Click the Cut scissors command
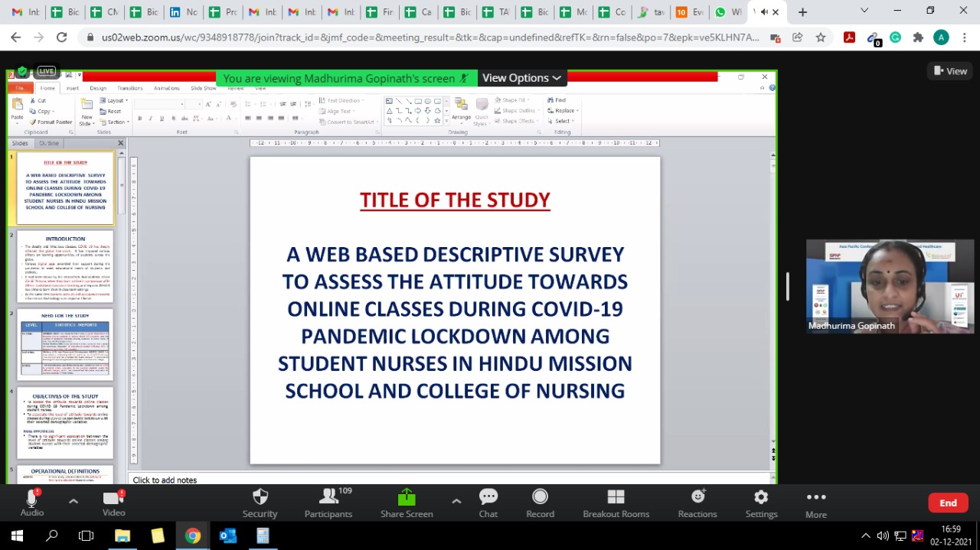The image size is (980, 550). click(x=38, y=100)
